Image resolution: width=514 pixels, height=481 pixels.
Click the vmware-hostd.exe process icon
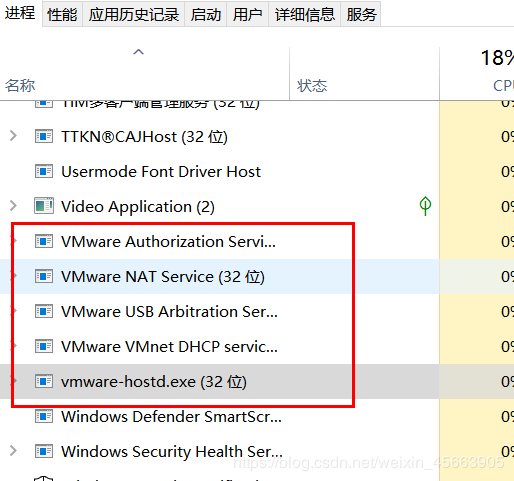pos(44,381)
